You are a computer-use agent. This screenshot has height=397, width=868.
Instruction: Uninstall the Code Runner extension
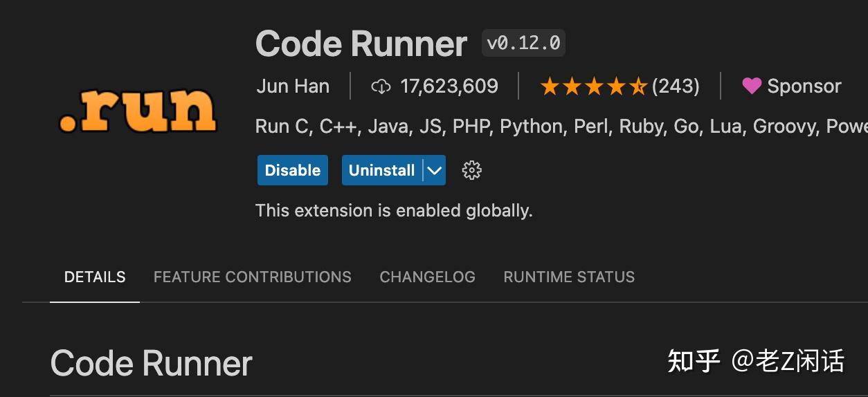[x=381, y=170]
